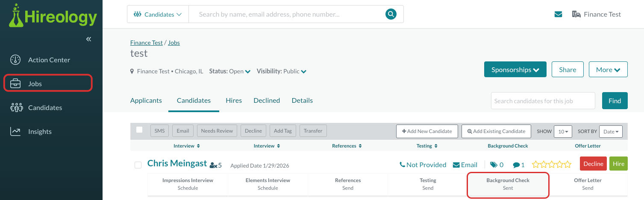Click the Insights chart icon

[x=15, y=131]
